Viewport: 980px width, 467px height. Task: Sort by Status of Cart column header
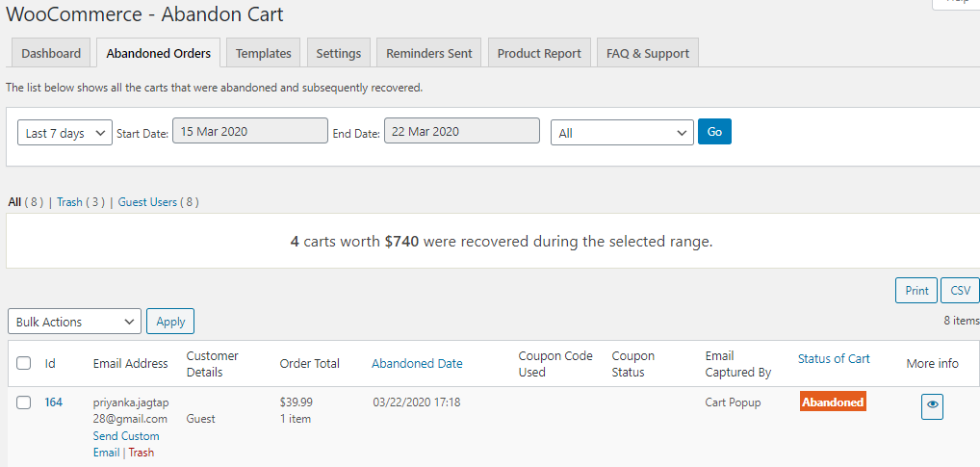coord(834,358)
